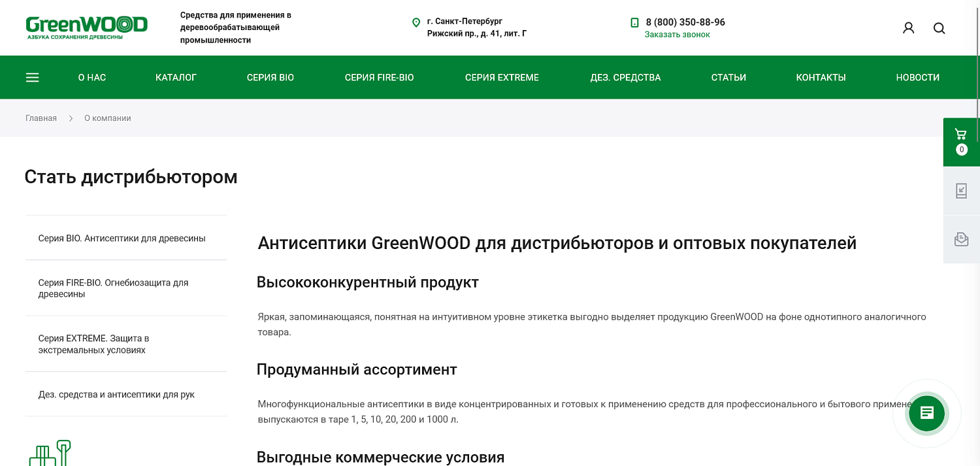
Task: Open the user account icon
Action: pos(908,28)
